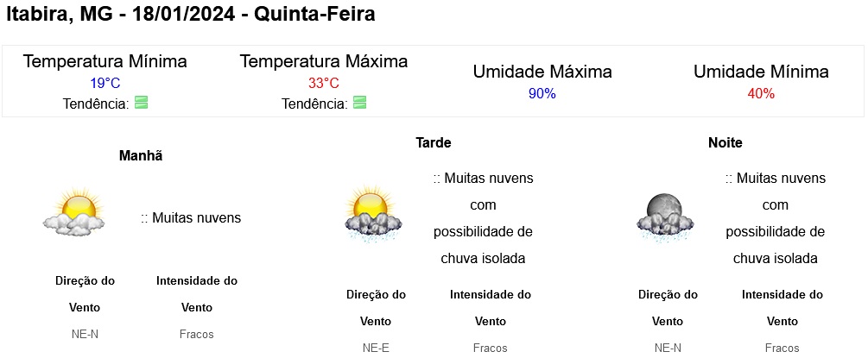Click the afternoon sun with rain clouds icon

[372, 214]
